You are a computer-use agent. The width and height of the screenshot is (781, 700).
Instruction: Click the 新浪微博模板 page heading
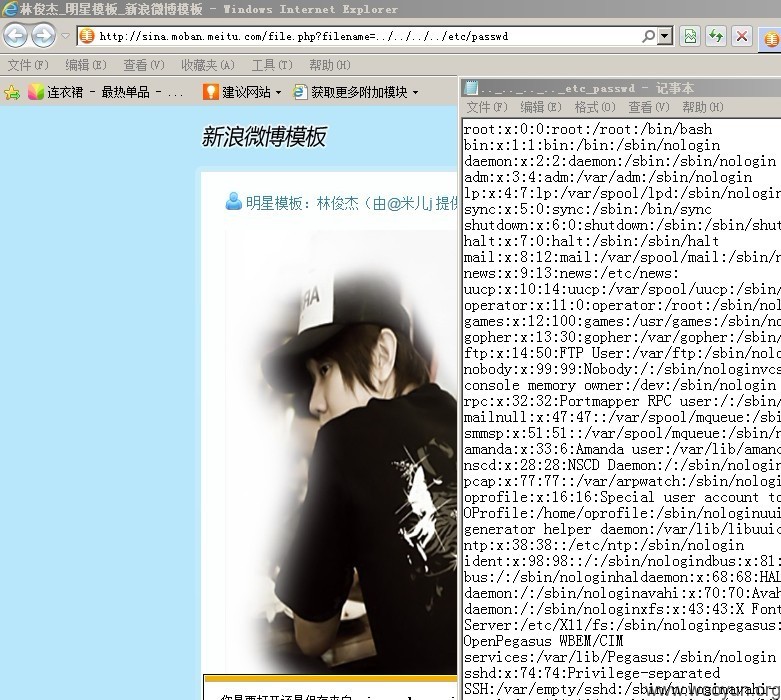[264, 137]
